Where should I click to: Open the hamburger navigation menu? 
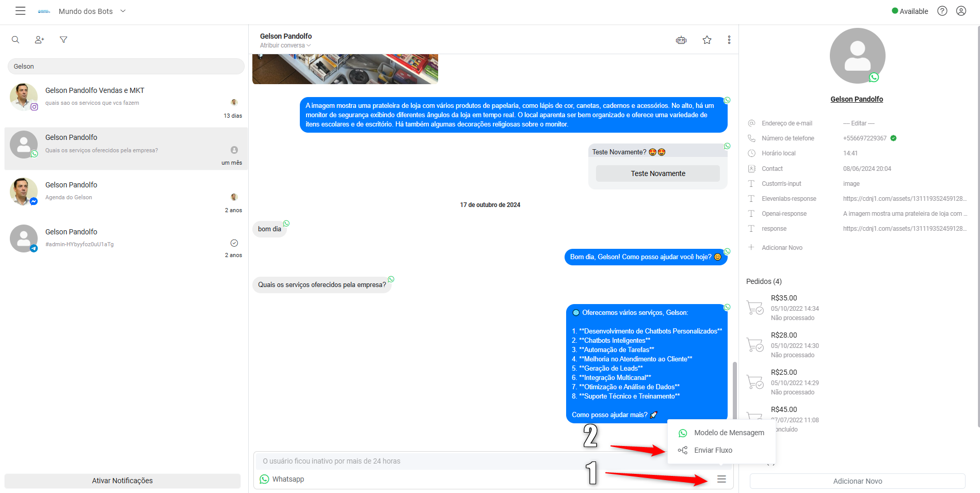20,11
